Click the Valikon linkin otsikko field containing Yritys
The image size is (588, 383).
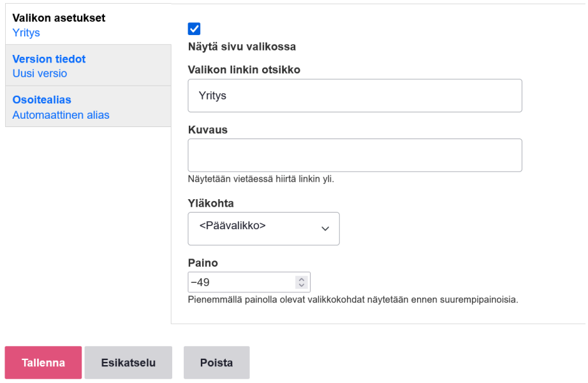point(355,96)
